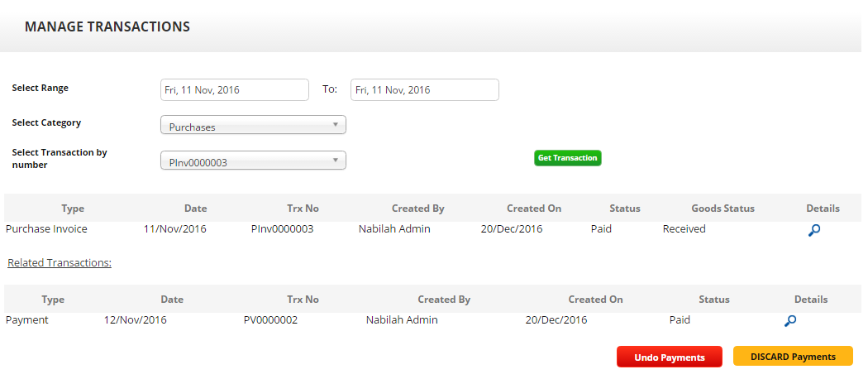Click the Purchase Invoice type cell
The image size is (868, 379).
(x=46, y=229)
